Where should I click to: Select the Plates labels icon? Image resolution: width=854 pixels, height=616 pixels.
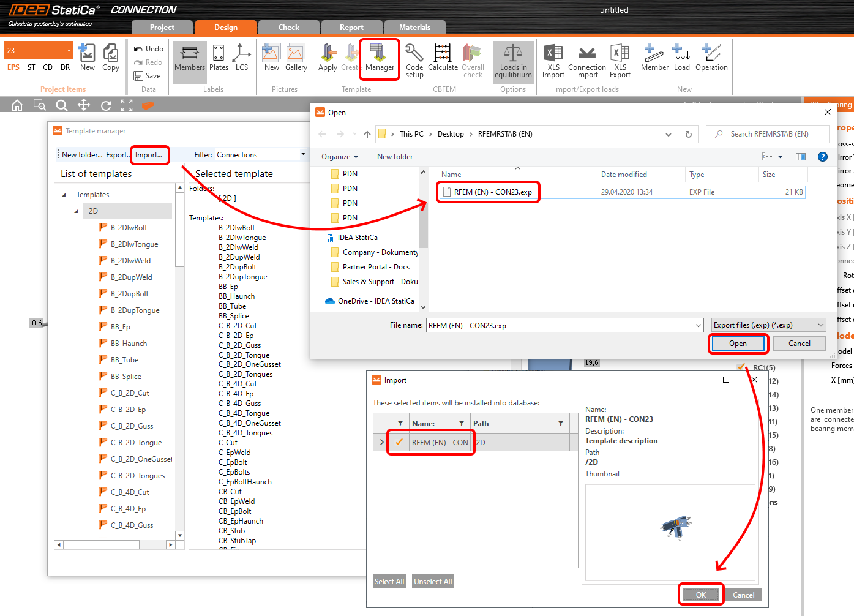coord(219,58)
